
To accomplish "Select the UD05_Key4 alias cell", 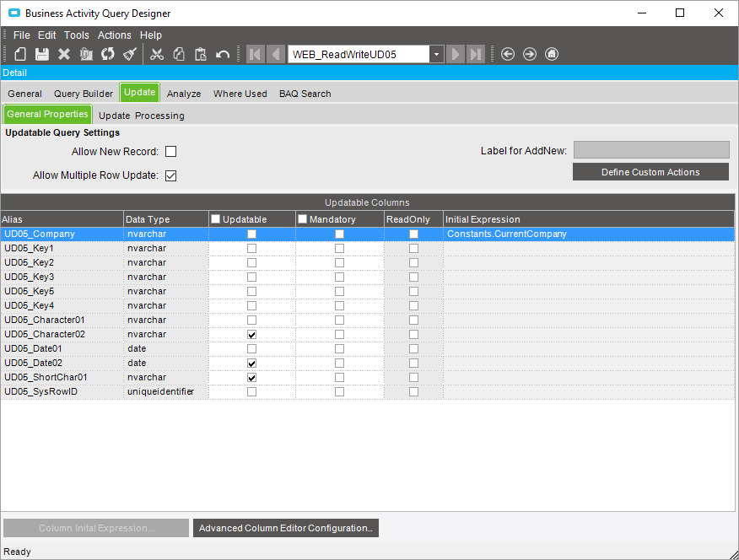I will pyautogui.click(x=62, y=305).
